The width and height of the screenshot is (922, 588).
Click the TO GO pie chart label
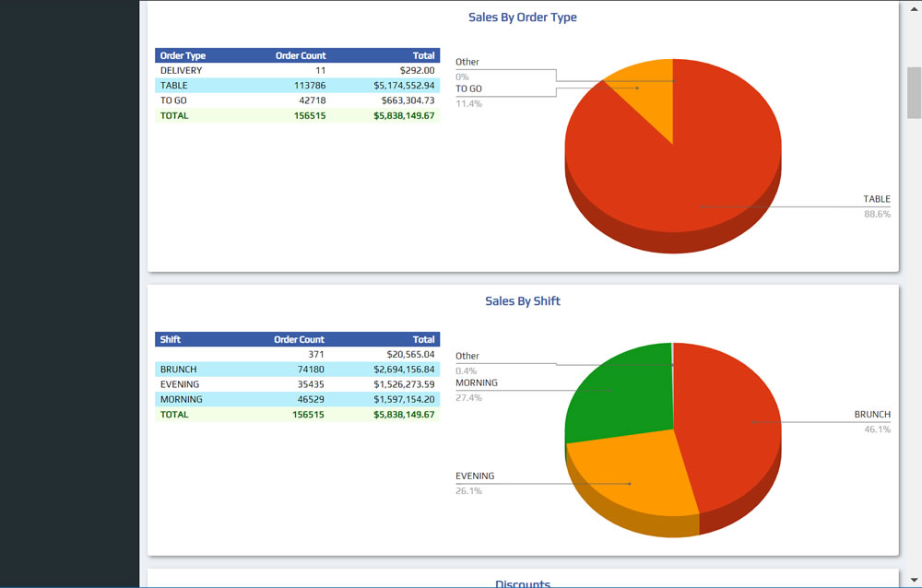[x=468, y=88]
